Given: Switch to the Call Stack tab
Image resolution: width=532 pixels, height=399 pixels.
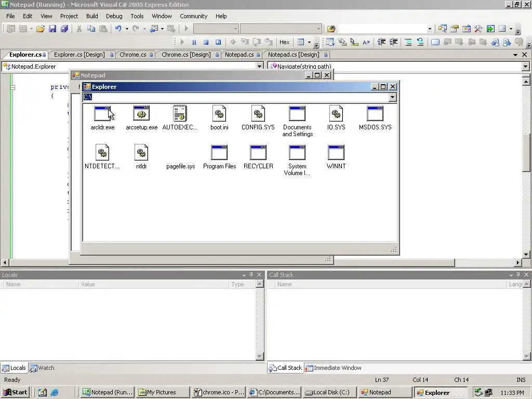Looking at the screenshot, I should coord(285,368).
